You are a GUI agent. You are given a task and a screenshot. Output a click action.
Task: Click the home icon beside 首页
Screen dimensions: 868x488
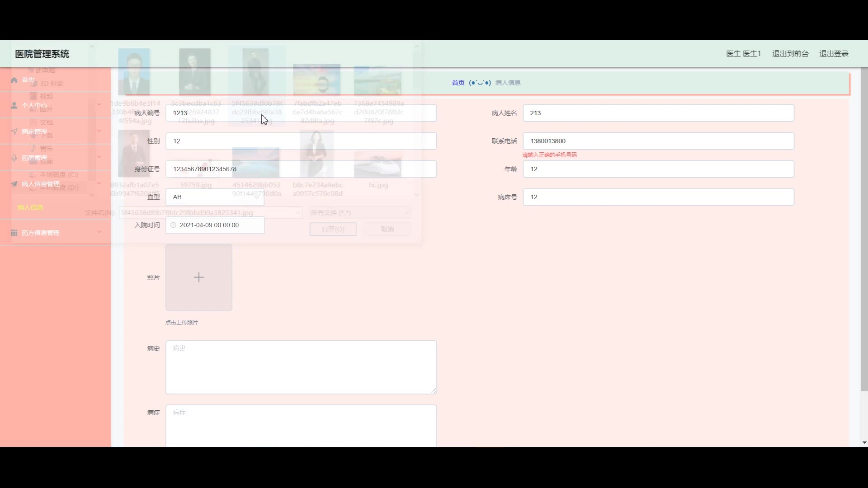14,80
